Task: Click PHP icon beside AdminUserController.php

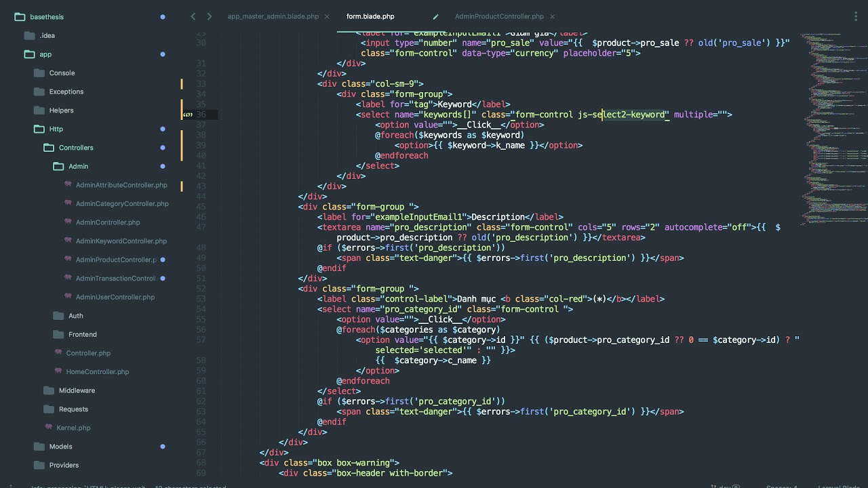Action: 68,296
